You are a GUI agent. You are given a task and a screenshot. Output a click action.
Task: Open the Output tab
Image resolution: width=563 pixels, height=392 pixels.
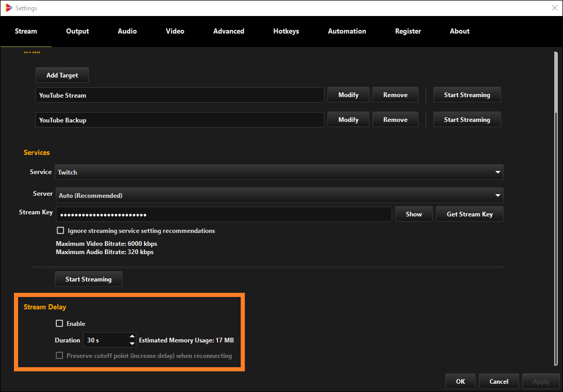tap(77, 31)
